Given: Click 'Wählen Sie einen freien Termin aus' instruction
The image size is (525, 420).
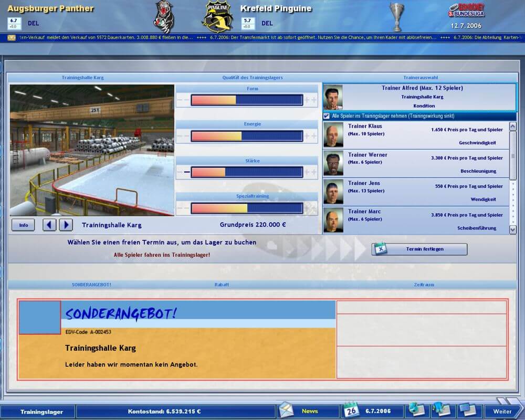Looking at the screenshot, I should (x=162, y=242).
